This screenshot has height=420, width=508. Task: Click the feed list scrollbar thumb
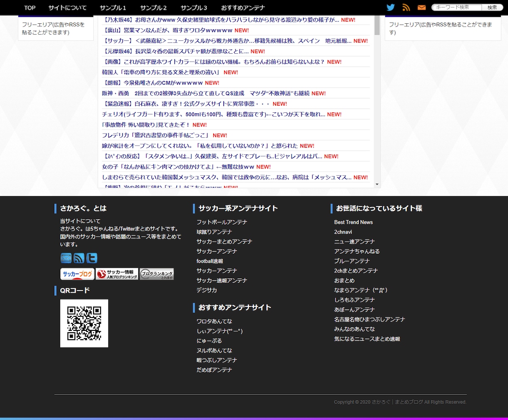coord(377,25)
